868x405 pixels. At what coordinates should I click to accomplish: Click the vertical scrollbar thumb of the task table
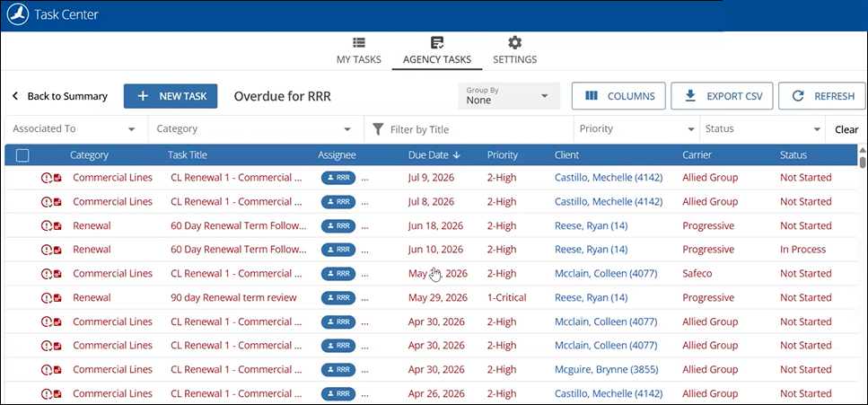pyautogui.click(x=862, y=162)
